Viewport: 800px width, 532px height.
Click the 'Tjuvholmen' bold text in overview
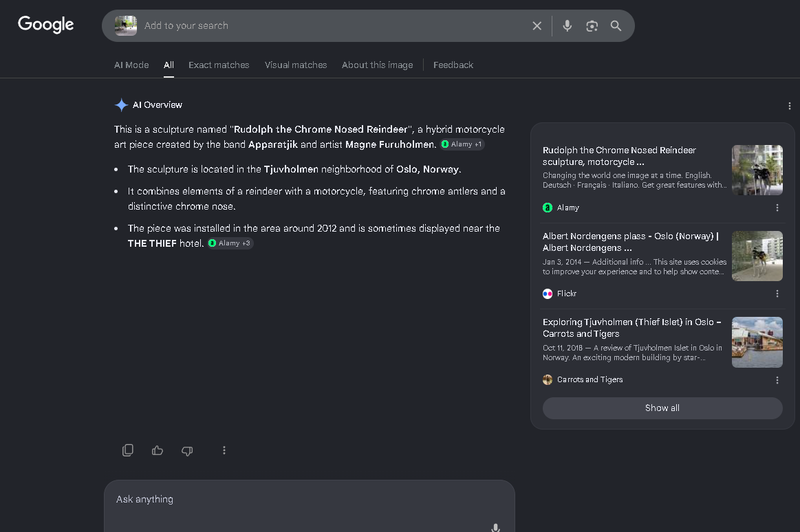tap(291, 169)
